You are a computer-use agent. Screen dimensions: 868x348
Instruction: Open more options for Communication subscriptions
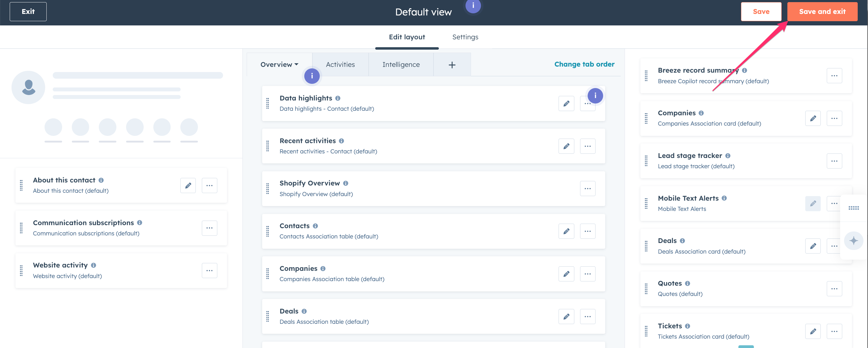[210, 228]
